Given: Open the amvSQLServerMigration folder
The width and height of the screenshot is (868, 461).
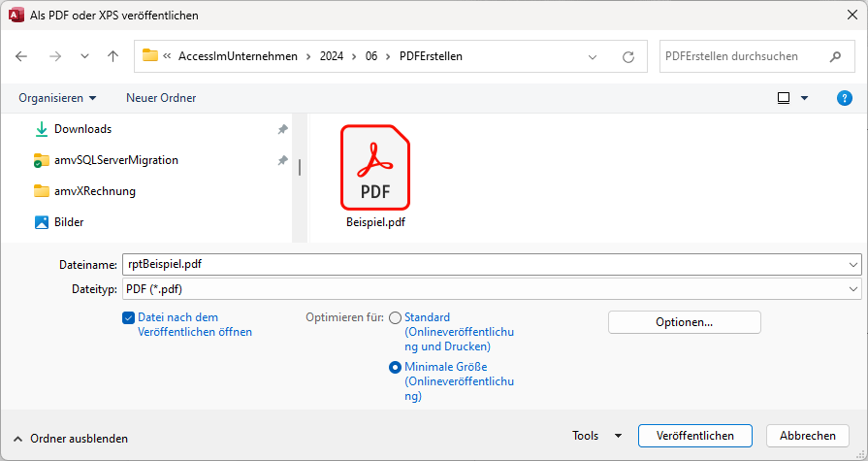Looking at the screenshot, I should [x=116, y=160].
